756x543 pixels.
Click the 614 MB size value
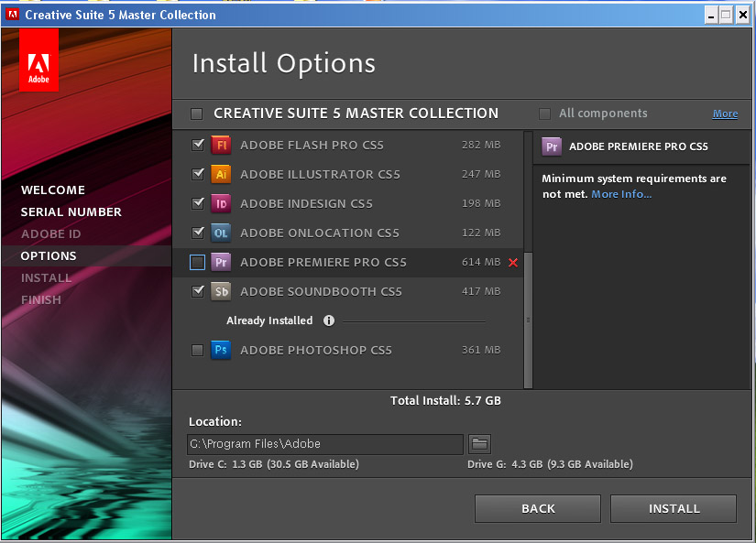coord(481,262)
